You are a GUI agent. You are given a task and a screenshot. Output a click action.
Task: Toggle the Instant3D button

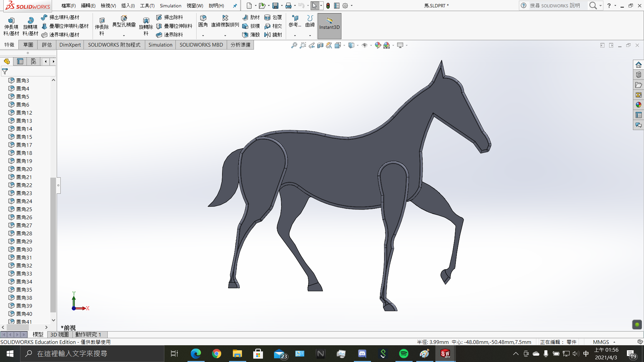pyautogui.click(x=329, y=26)
